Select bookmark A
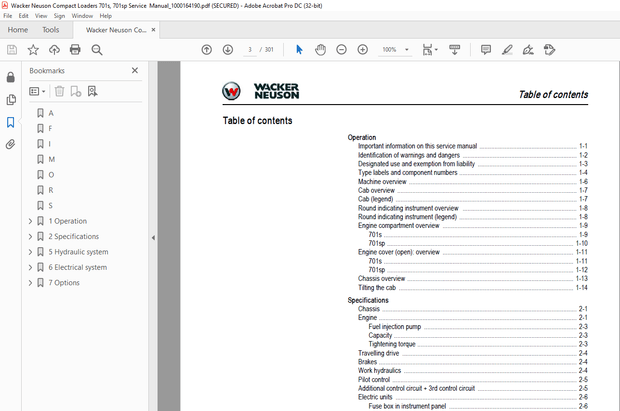Screen dimensions: 620x411 (x=51, y=113)
